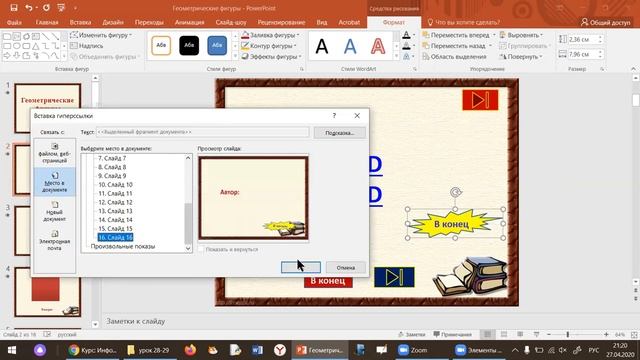Screen dimensions: 640x360
Task: Open the Дизайн ribbon tab
Action: coord(113,22)
